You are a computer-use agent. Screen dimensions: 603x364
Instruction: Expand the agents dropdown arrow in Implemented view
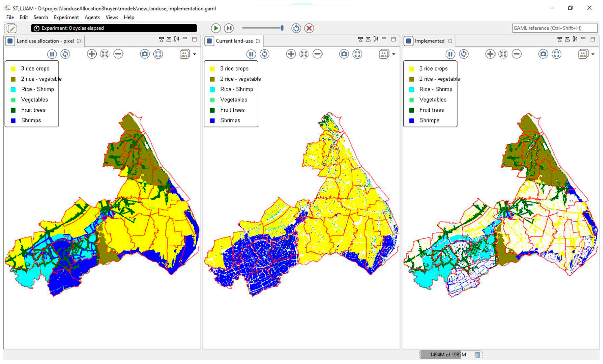pos(593,54)
